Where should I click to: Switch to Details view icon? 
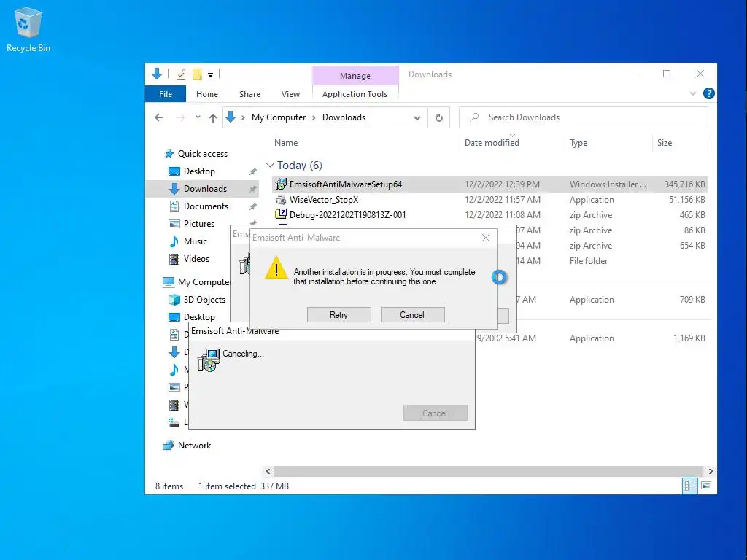point(690,486)
